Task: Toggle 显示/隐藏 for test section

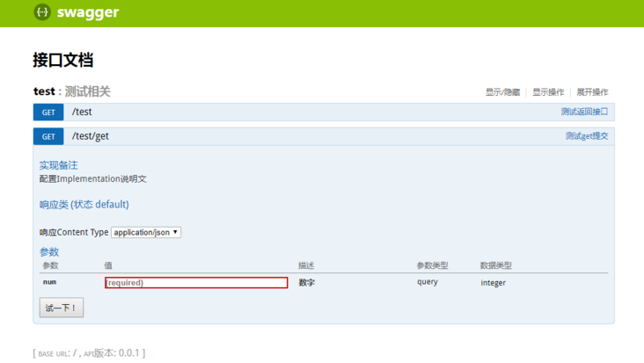Action: click(502, 92)
